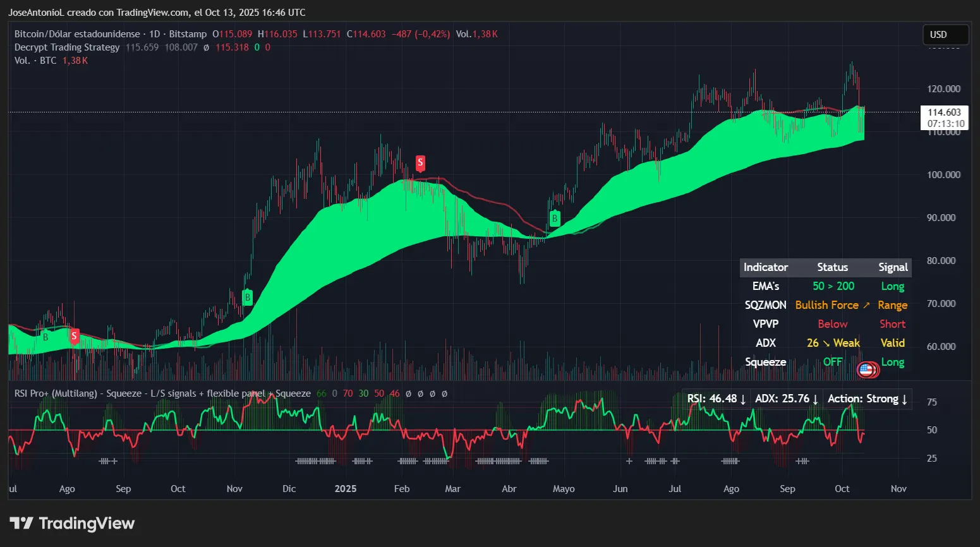The width and height of the screenshot is (980, 547).
Task: Select the TradingView logo in the bottom corner
Action: pyautogui.click(x=73, y=523)
